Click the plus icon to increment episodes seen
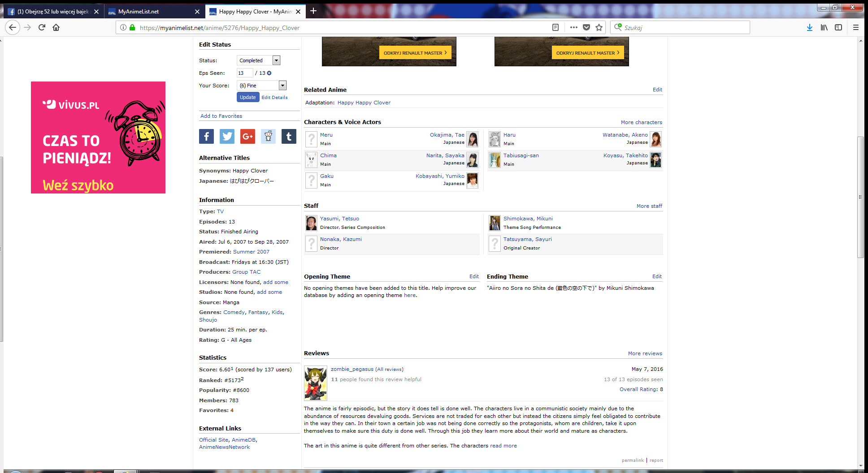Viewport: 868px width, 473px height. (x=269, y=73)
